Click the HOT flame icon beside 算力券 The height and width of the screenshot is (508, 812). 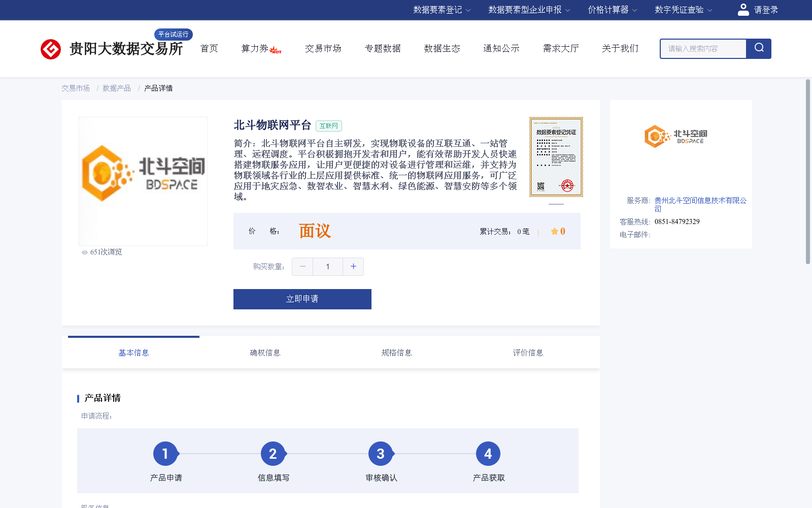[276, 50]
